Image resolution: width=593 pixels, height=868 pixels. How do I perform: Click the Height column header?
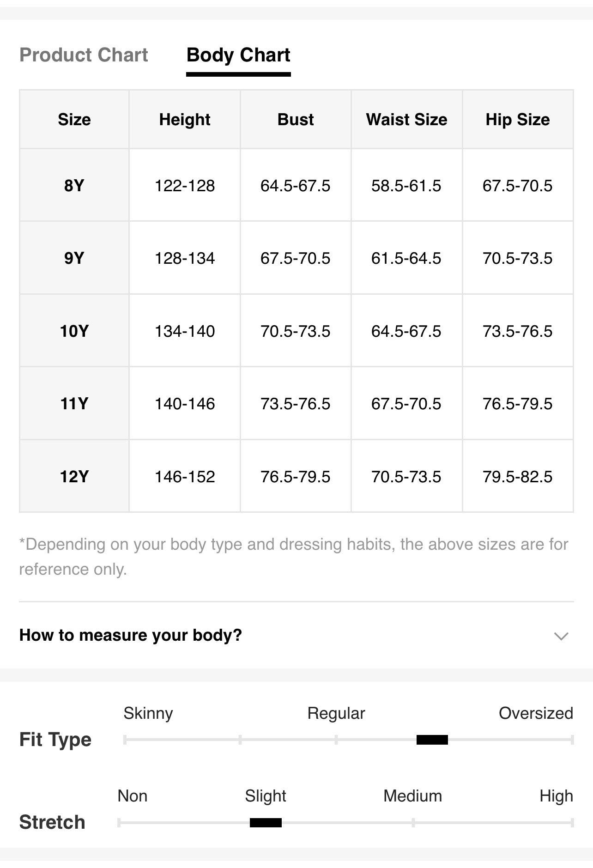pyautogui.click(x=185, y=120)
